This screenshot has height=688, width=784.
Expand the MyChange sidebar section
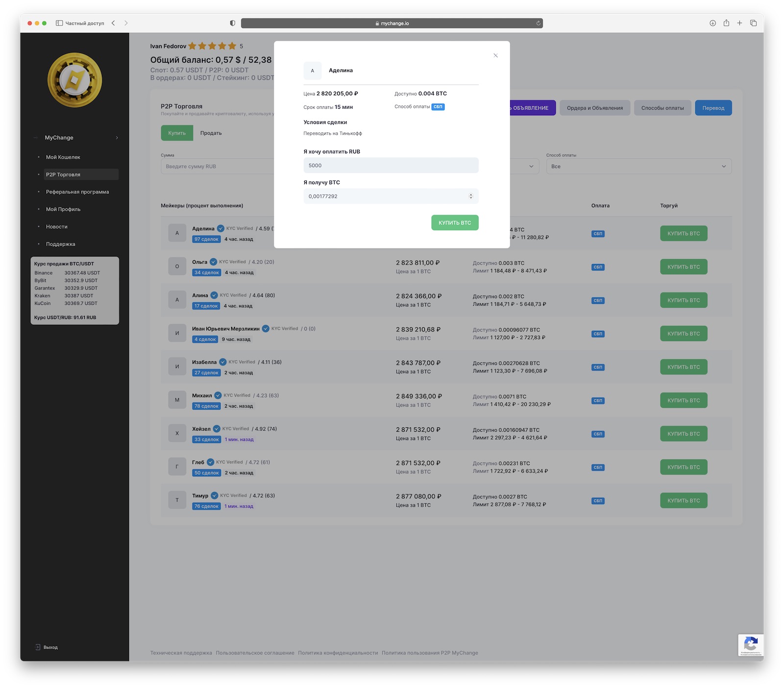coord(75,138)
